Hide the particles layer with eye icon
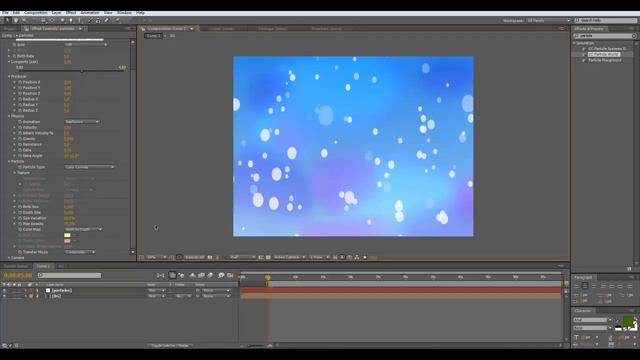This screenshot has width=640, height=360. pyautogui.click(x=4, y=291)
